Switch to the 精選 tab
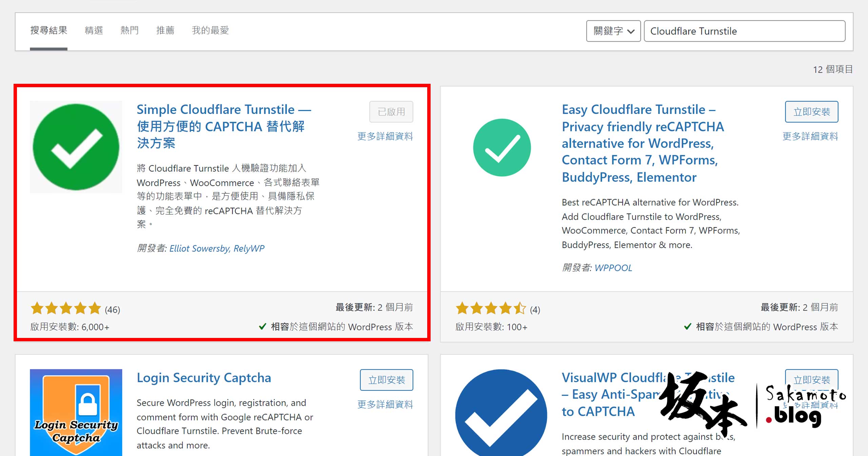The image size is (868, 456). pyautogui.click(x=94, y=31)
